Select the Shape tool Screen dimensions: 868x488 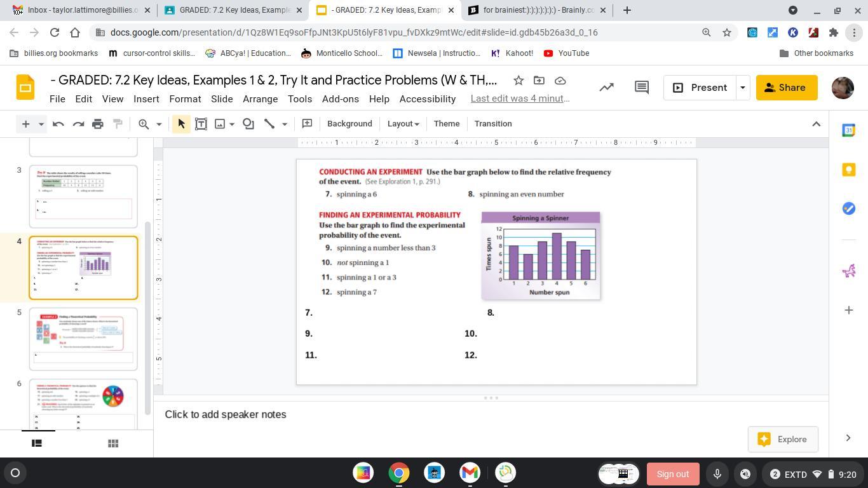248,124
